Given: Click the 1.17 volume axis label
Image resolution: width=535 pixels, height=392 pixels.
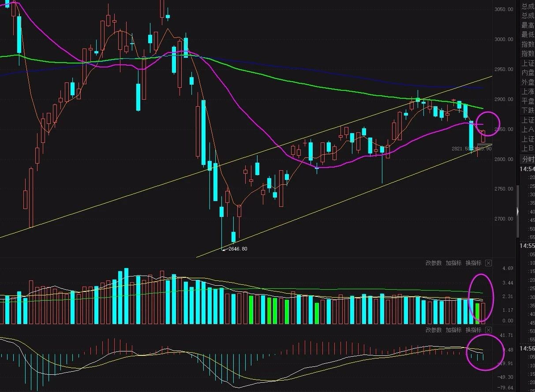Looking at the screenshot, I should click(508, 310).
